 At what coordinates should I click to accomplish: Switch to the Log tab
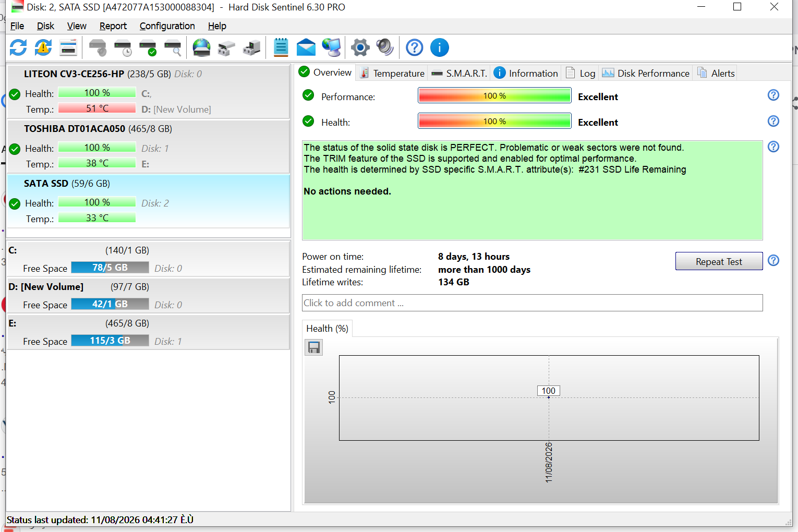pyautogui.click(x=581, y=73)
